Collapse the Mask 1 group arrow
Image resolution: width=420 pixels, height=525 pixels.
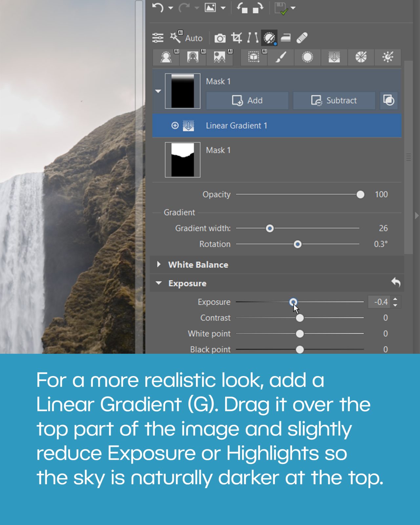click(x=158, y=91)
